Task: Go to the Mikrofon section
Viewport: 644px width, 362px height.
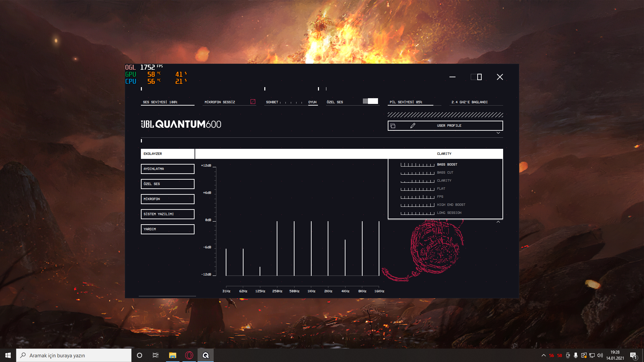Action: pyautogui.click(x=167, y=199)
